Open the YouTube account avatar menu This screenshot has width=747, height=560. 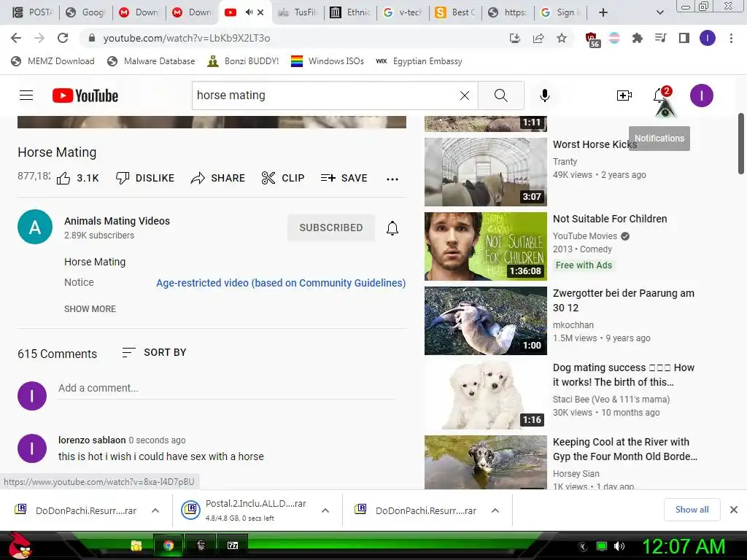[x=701, y=96]
